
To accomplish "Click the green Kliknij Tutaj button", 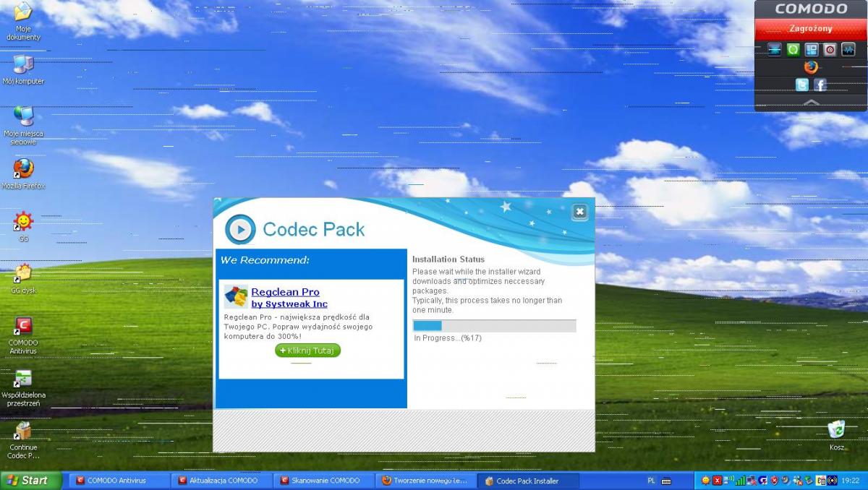I will [307, 351].
